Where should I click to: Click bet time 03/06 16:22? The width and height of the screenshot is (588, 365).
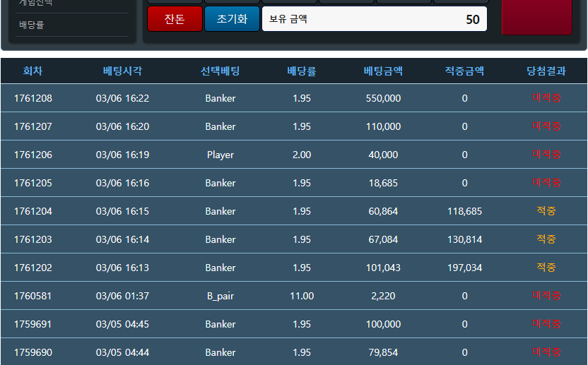123,98
